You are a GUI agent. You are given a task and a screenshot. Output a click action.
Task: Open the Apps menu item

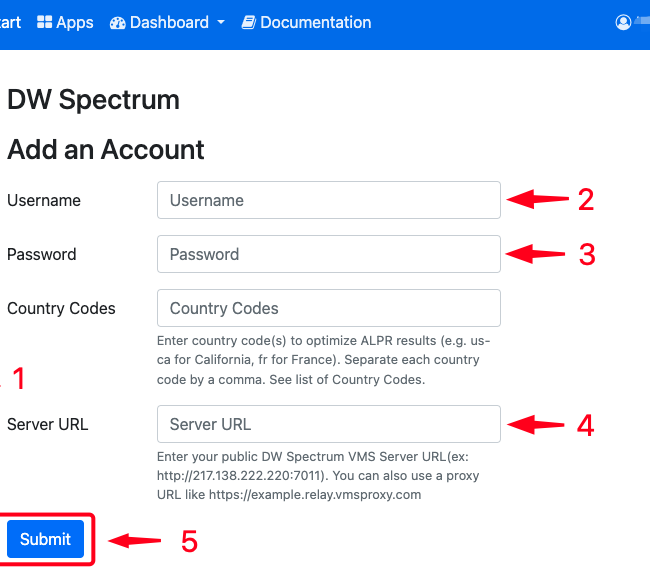(x=65, y=22)
